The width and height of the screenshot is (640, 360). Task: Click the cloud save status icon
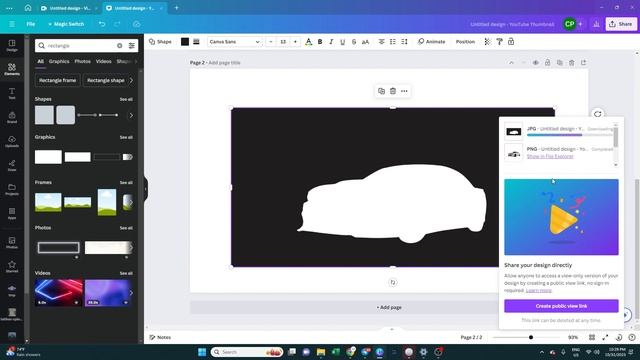pyautogui.click(x=137, y=24)
